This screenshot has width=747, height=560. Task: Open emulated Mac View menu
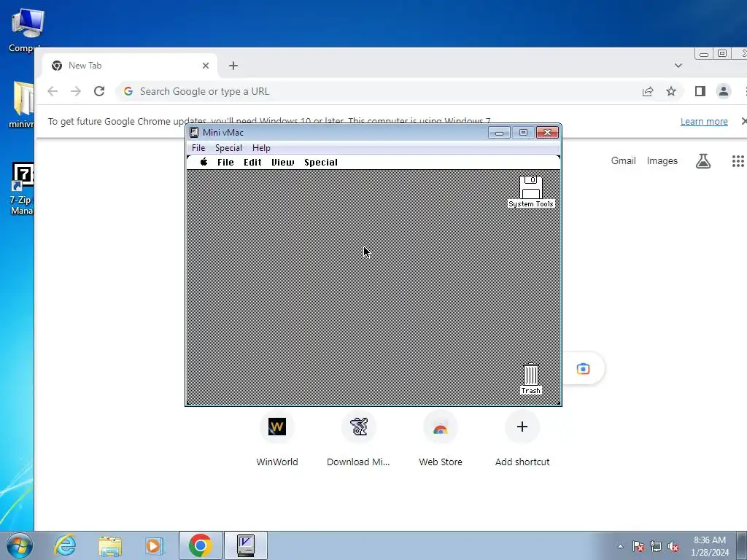click(282, 163)
